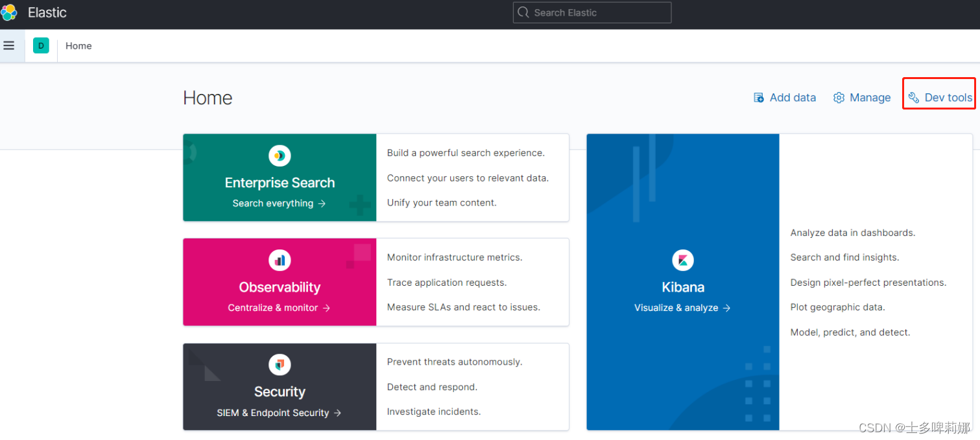Image resolution: width=980 pixels, height=440 pixels.
Task: Click 'Model, predict, and detect.' text
Action: click(x=850, y=332)
